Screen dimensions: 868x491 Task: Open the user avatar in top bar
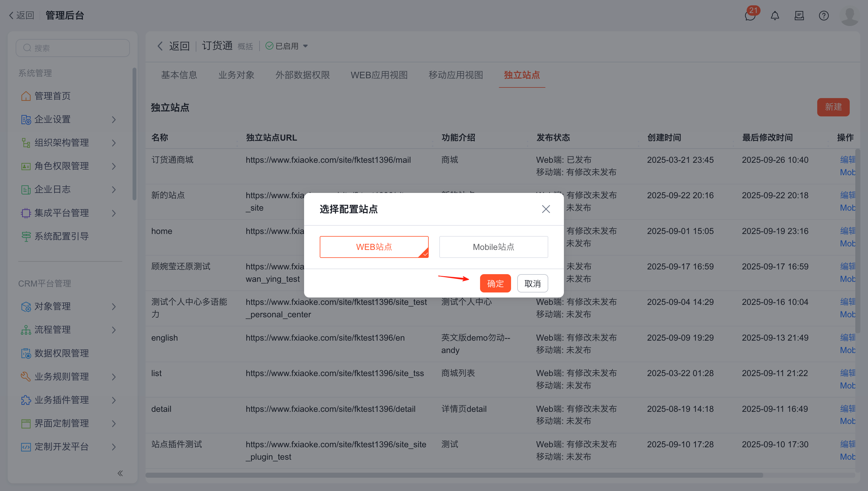tap(849, 16)
